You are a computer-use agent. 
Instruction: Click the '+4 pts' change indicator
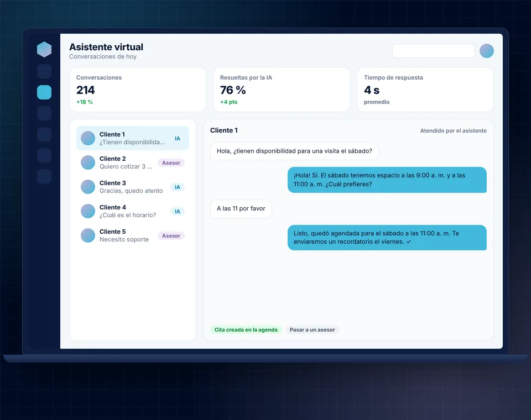pyautogui.click(x=228, y=102)
